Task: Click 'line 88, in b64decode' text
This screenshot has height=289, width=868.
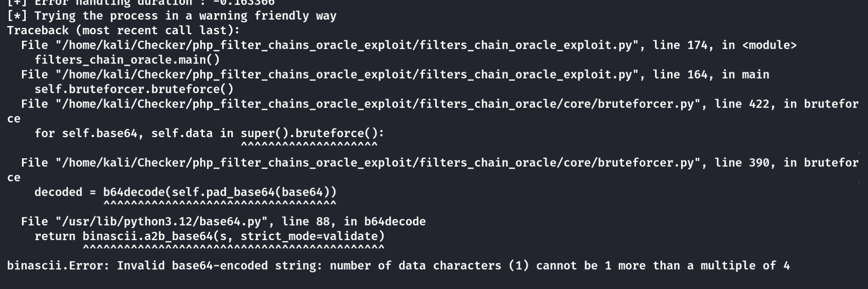Action: (x=353, y=222)
